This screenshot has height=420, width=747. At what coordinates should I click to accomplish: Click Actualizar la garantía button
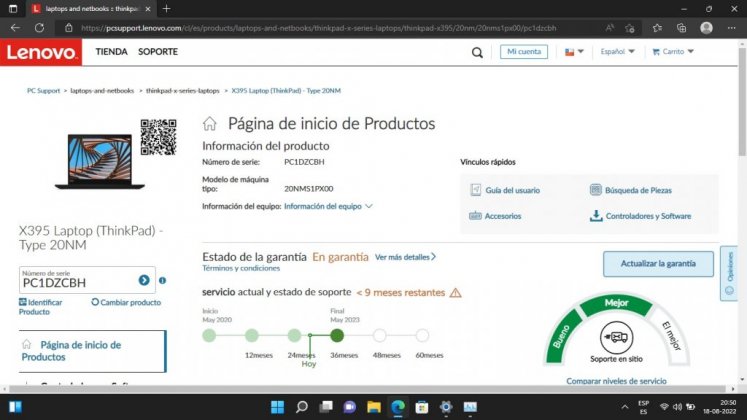[658, 263]
